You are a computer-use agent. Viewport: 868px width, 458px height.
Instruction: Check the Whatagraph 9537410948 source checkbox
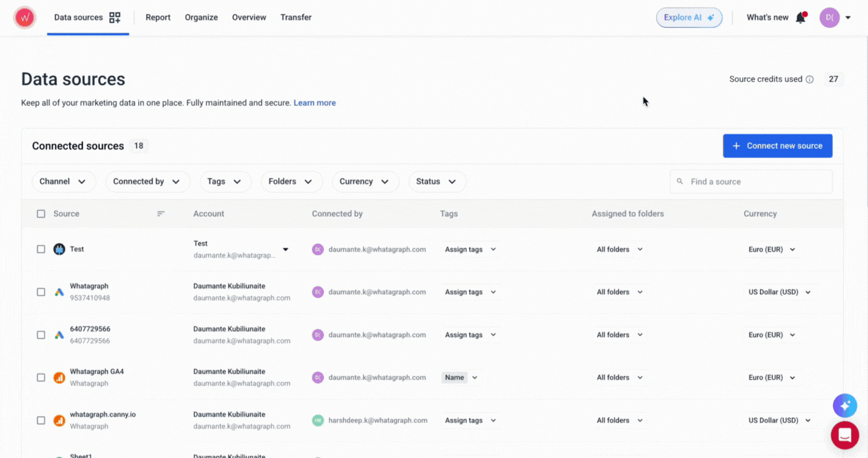(41, 292)
